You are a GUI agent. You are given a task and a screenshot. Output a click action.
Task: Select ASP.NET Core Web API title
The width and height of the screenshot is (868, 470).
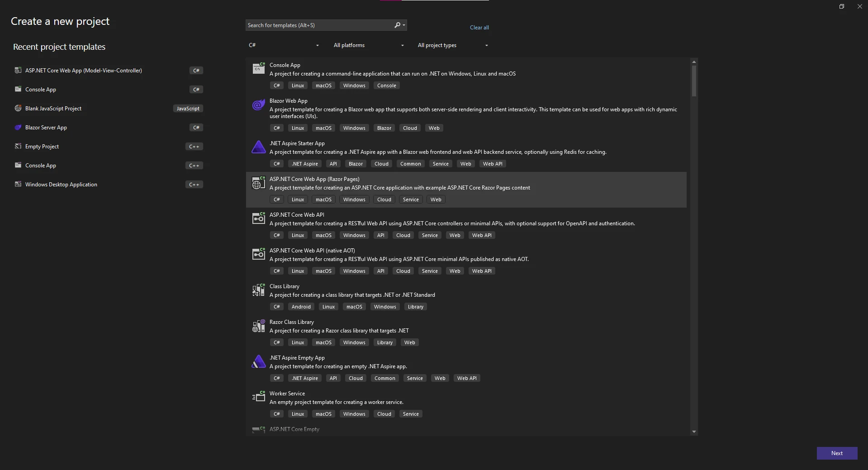tap(297, 215)
